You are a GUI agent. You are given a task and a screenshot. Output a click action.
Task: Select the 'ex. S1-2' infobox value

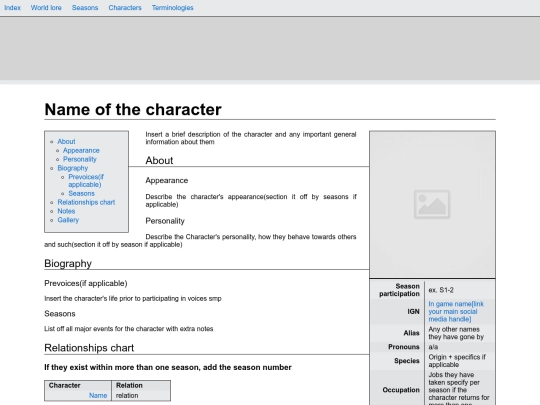pyautogui.click(x=441, y=290)
